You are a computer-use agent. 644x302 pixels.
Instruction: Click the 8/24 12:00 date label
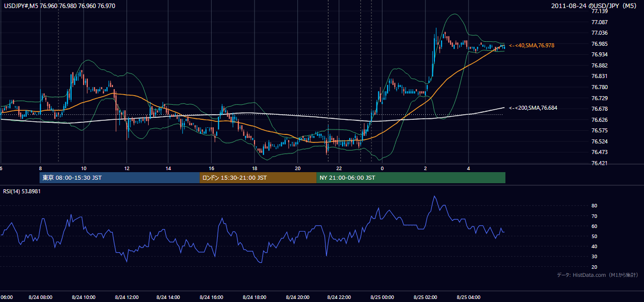(x=126, y=297)
